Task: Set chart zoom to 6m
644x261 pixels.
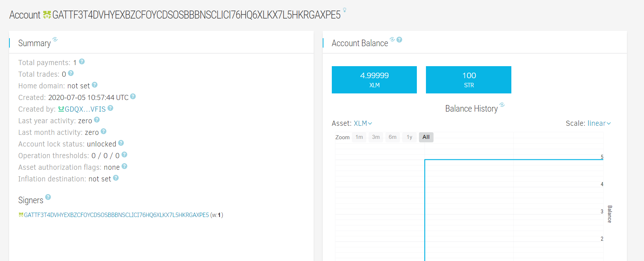Action: click(x=393, y=137)
